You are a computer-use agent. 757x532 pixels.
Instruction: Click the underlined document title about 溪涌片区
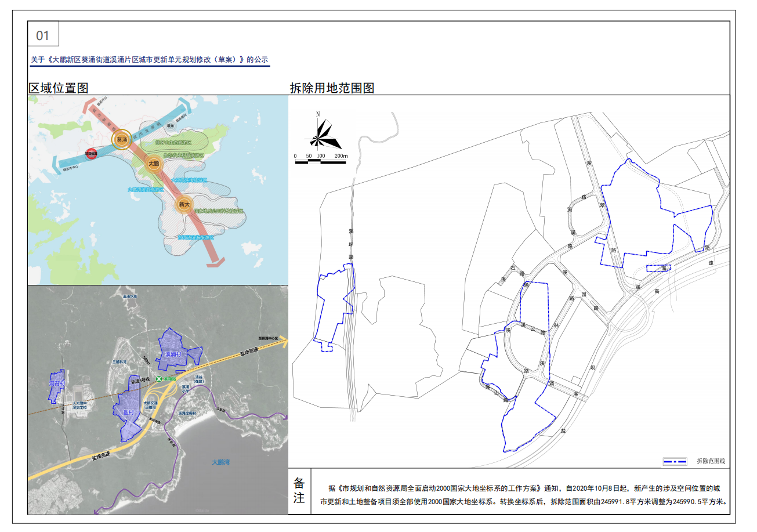point(150,60)
